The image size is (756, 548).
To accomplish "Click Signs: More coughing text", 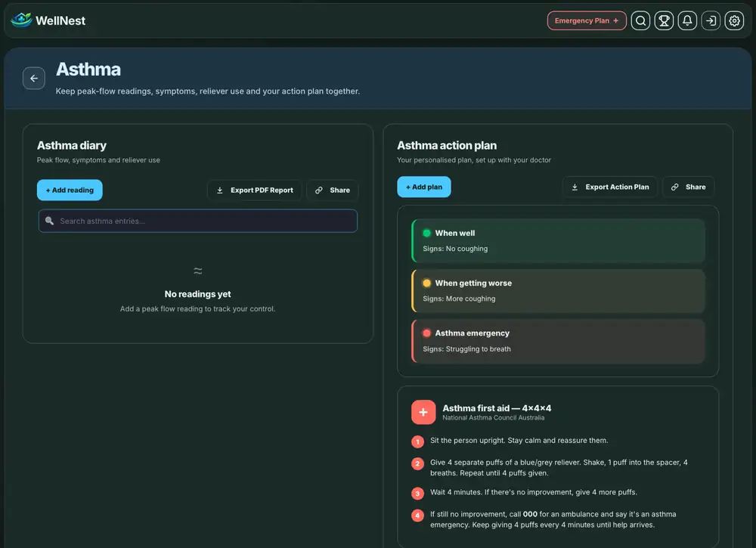I will [x=459, y=299].
